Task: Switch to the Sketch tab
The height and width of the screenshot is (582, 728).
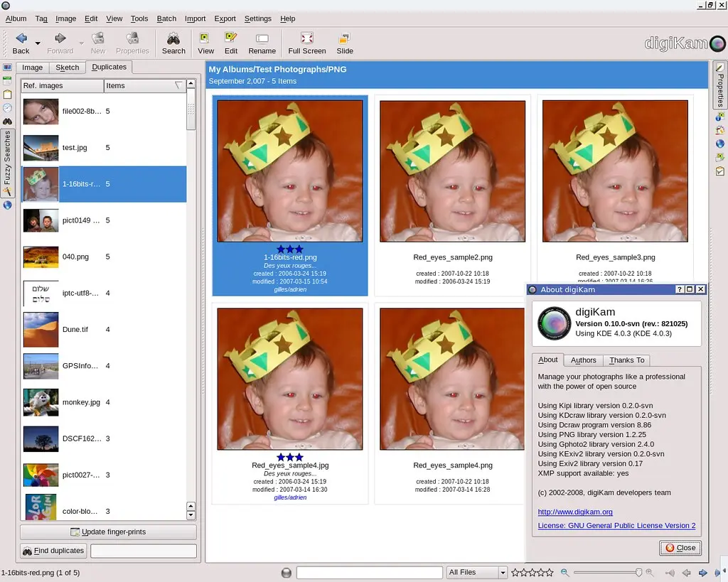Action: (68, 68)
